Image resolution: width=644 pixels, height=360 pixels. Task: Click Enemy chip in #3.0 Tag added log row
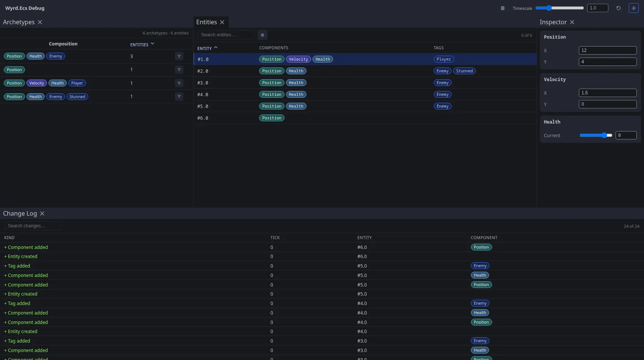[x=480, y=341]
